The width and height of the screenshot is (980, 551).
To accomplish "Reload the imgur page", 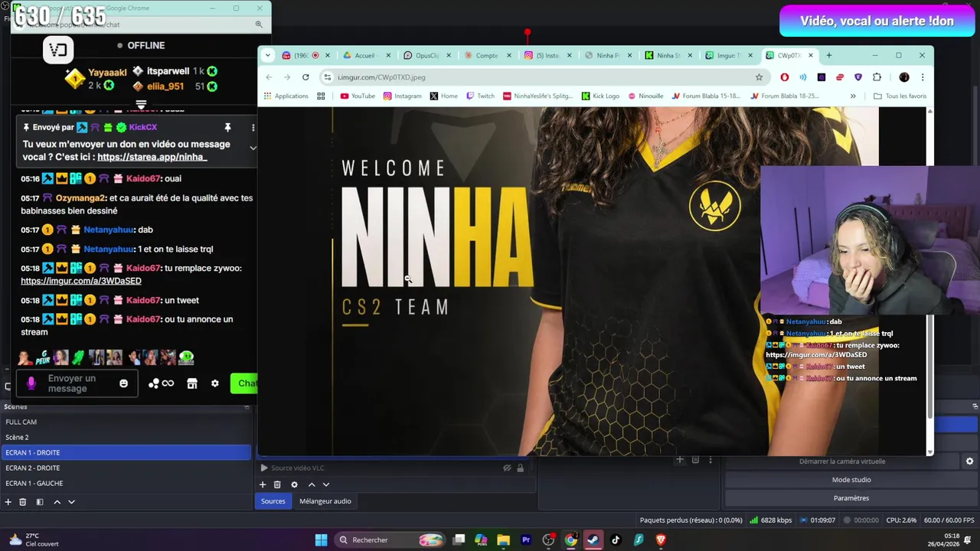I will pos(305,77).
